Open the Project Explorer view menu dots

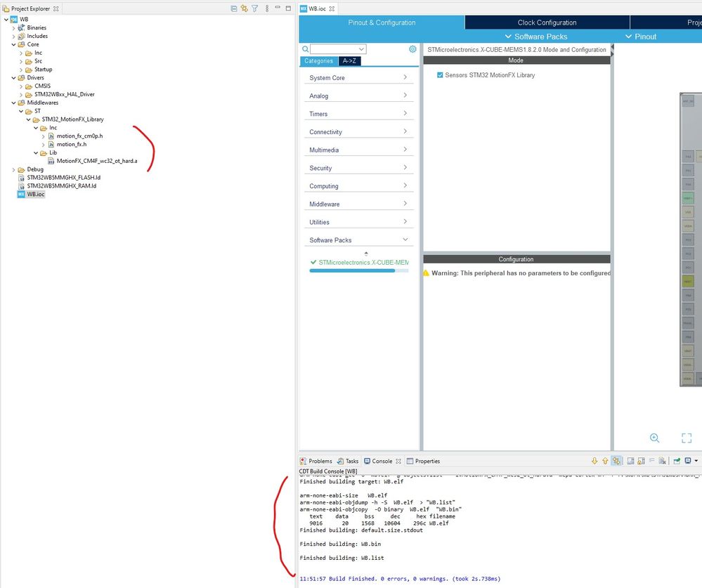point(267,8)
